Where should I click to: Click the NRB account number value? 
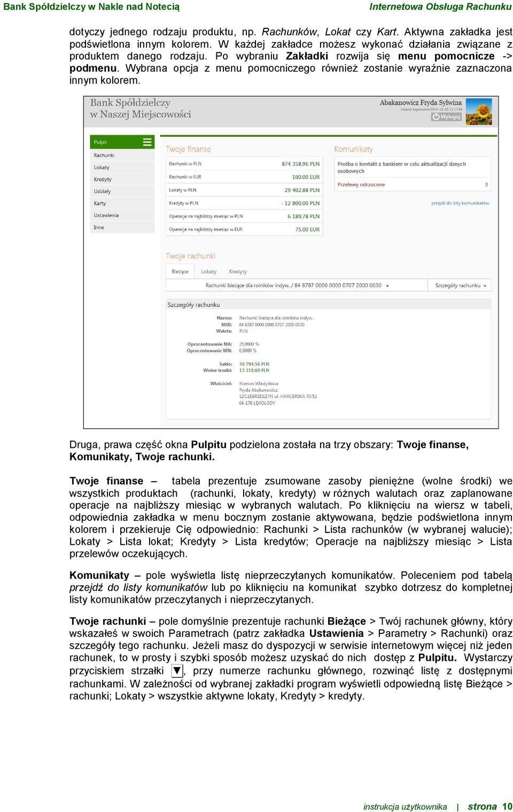[271, 324]
